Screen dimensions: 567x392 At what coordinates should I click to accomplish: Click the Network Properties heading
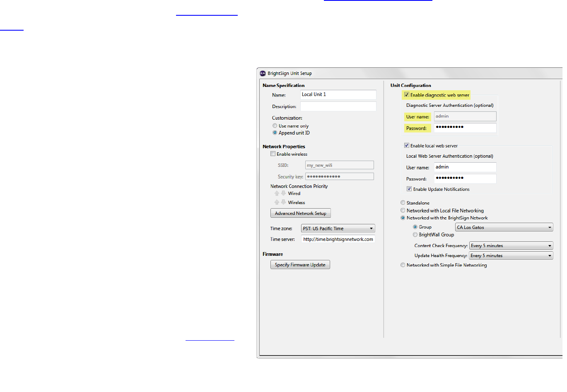[284, 147]
